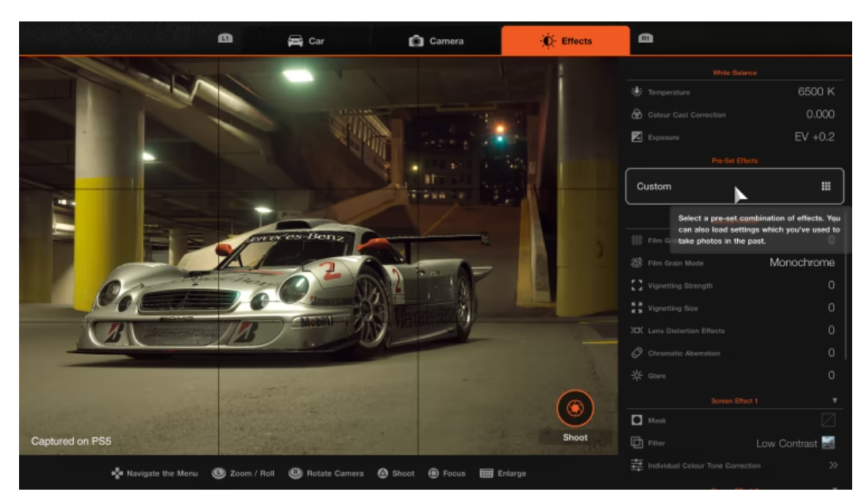
Task: Select the Lens Distortion Effects setting
Action: [733, 331]
